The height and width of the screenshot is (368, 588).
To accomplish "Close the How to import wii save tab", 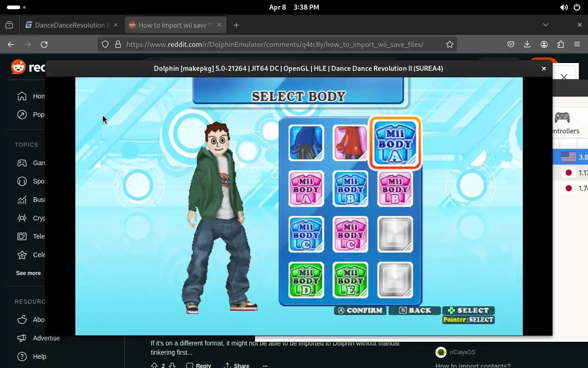I will coord(219,25).
